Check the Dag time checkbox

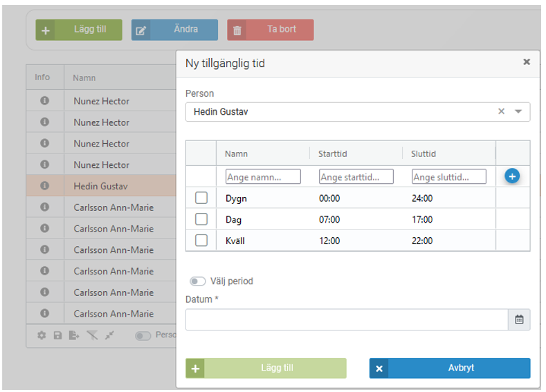click(201, 219)
